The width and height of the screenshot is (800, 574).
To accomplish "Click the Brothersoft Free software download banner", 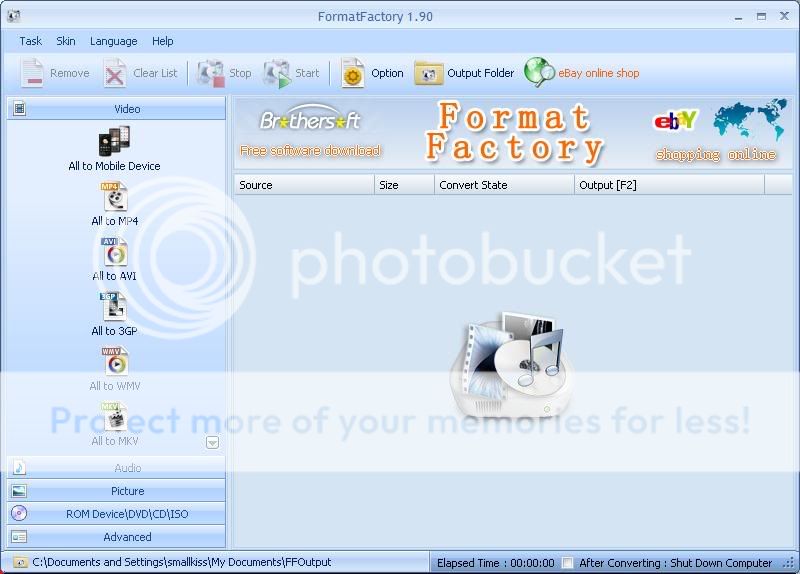I will [310, 132].
